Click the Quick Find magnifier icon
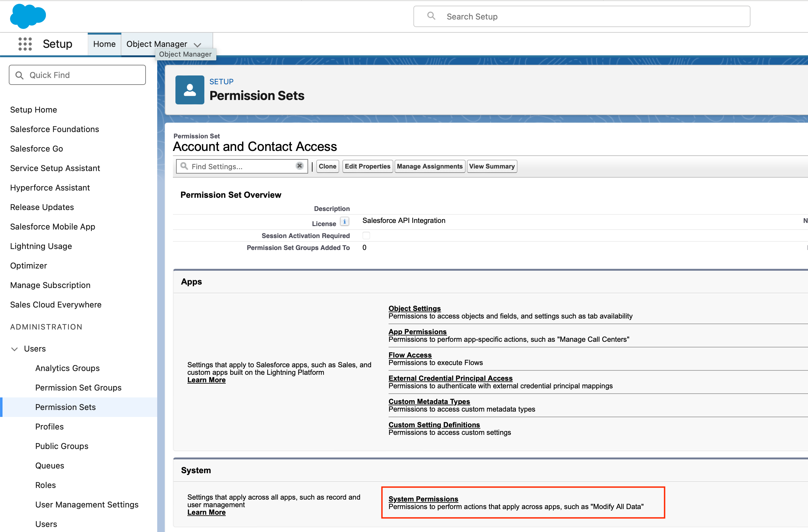The width and height of the screenshot is (808, 532). [20, 75]
